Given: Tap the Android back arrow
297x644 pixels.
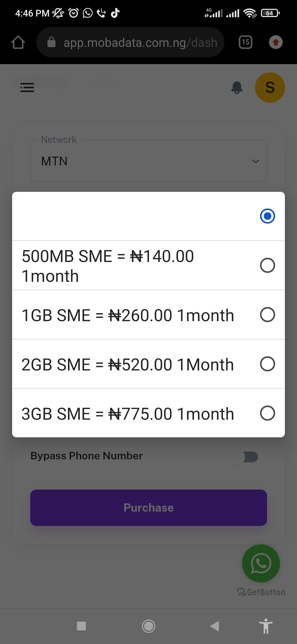Looking at the screenshot, I should coord(215,626).
